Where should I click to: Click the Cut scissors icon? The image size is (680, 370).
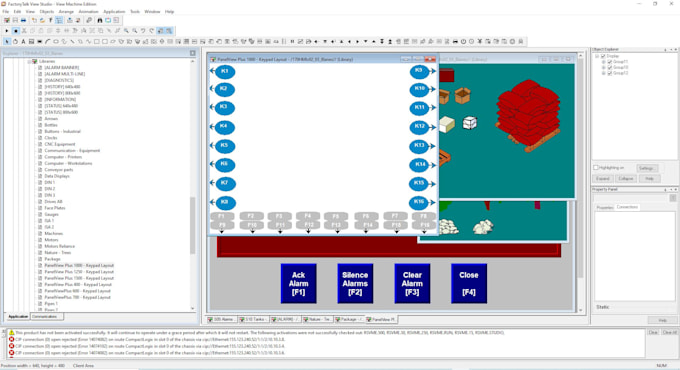tap(24, 31)
